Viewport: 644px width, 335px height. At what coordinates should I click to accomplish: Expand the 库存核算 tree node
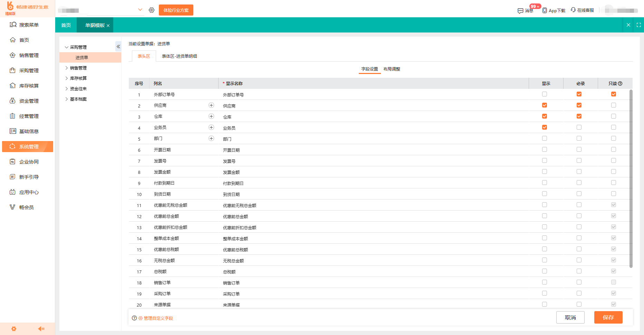(x=67, y=78)
